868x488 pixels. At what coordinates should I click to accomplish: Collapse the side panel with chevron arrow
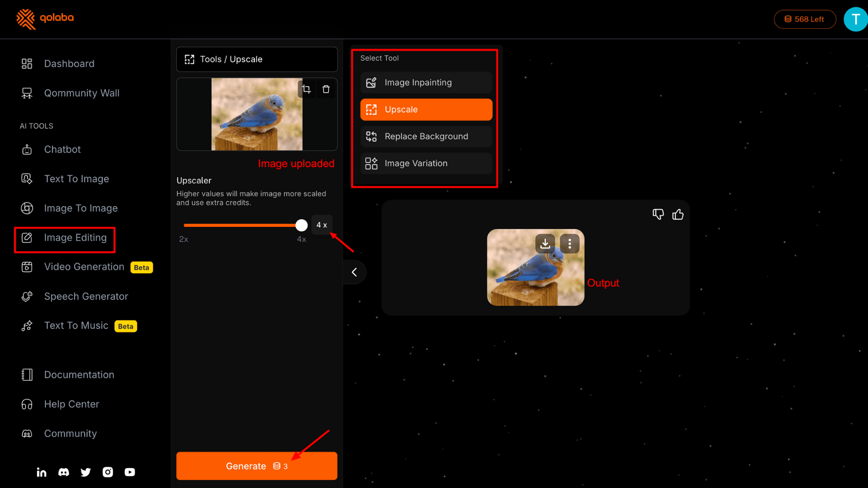coord(354,272)
